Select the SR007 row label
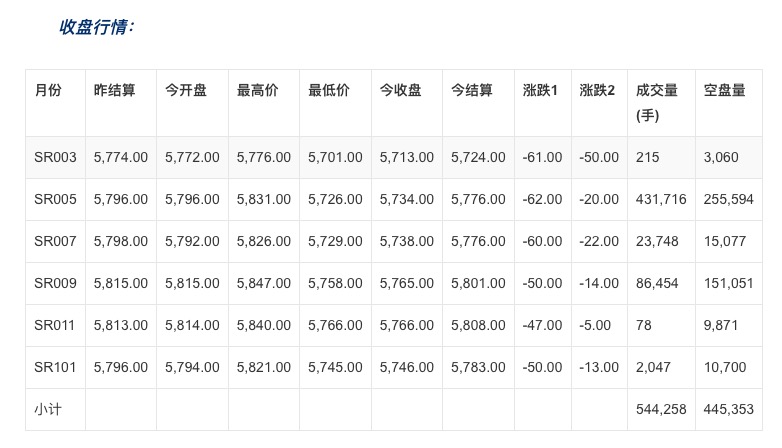 [x=55, y=242]
